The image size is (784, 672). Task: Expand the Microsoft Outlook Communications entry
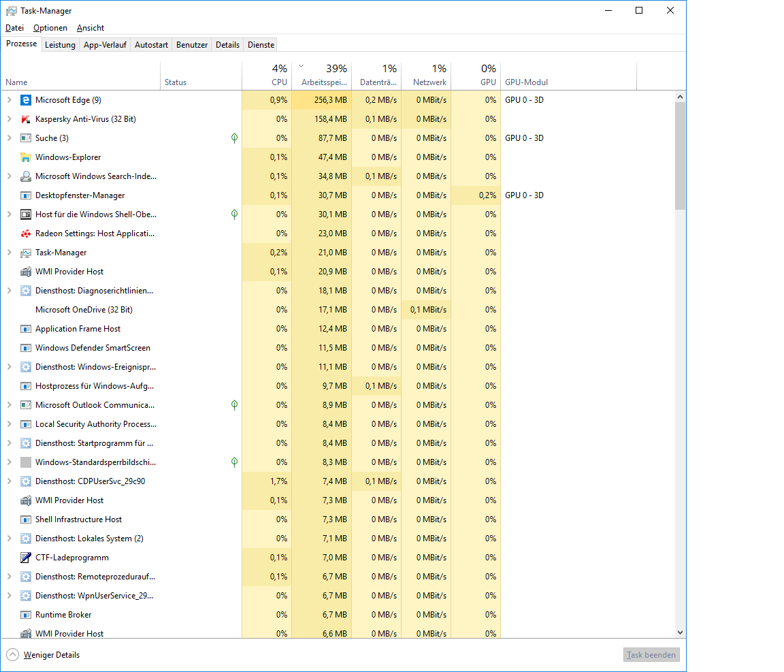9,405
